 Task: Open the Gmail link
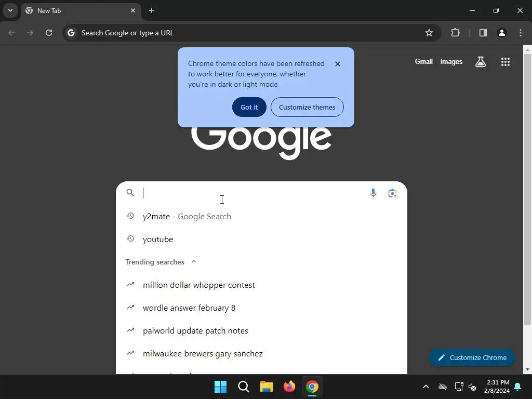424,62
